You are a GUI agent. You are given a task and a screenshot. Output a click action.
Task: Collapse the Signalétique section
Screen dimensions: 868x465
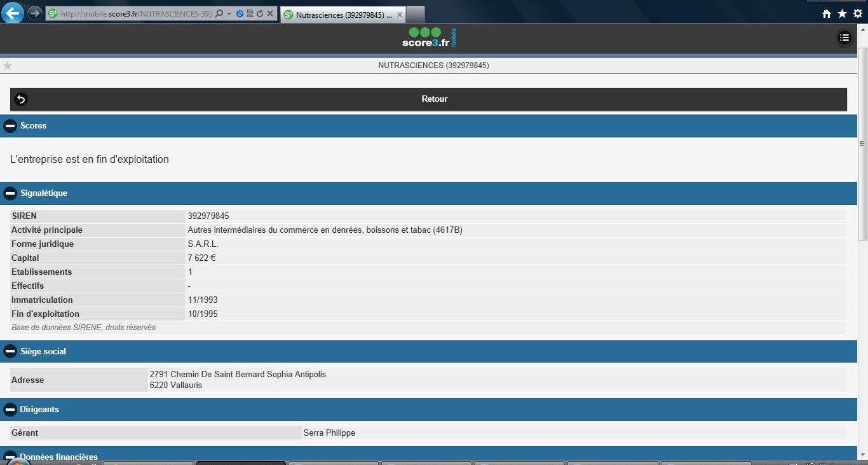[10, 193]
